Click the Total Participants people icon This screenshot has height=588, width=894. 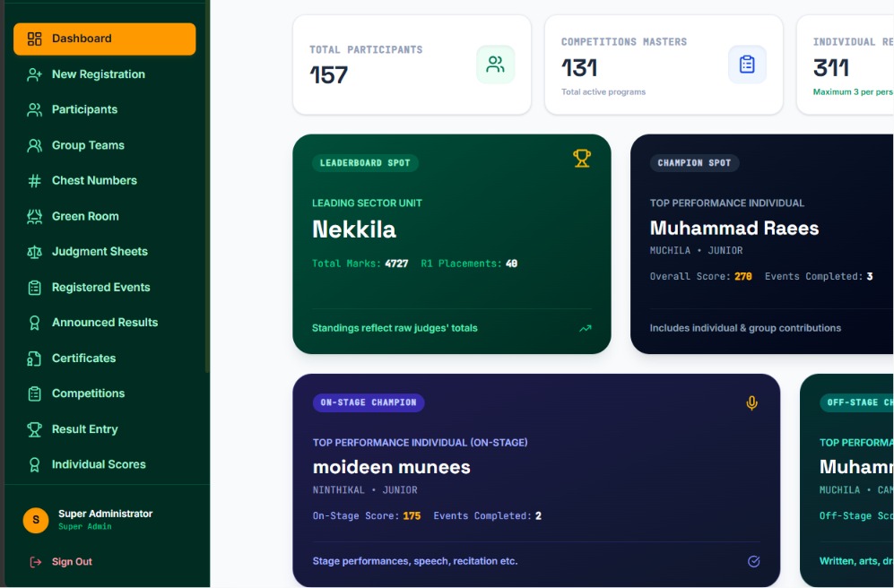point(496,65)
